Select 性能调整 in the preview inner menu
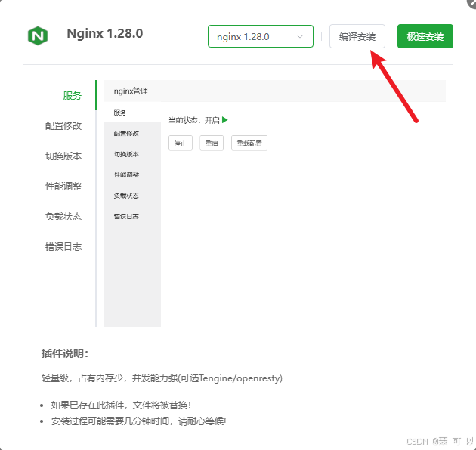Screen dimensions: 476x450 126,174
